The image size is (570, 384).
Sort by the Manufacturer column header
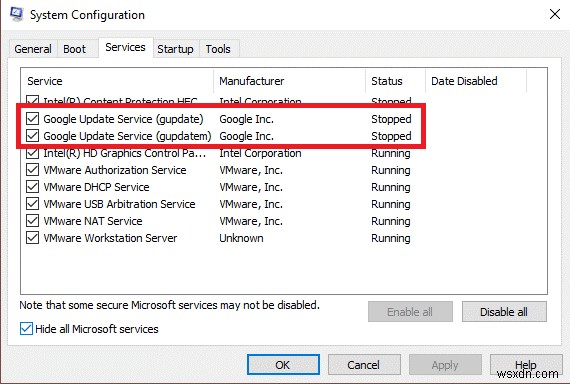pyautogui.click(x=290, y=81)
